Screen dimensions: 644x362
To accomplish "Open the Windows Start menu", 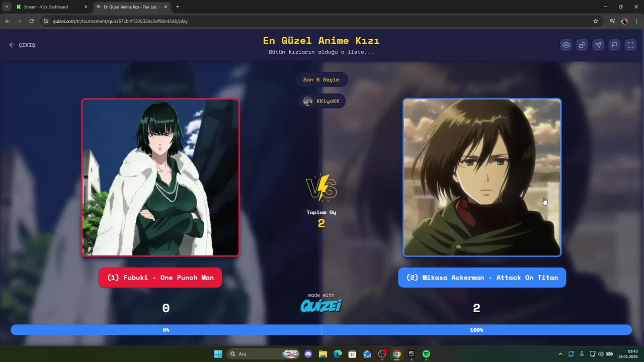I will pyautogui.click(x=218, y=354).
